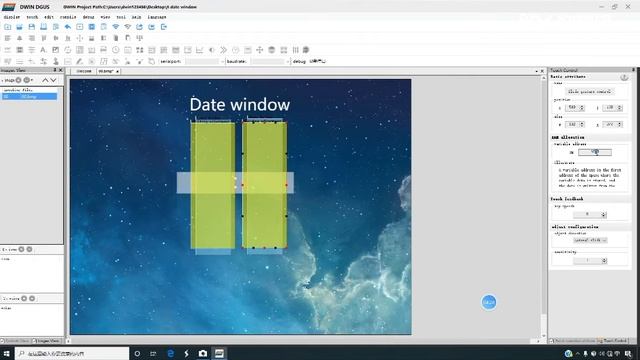Click the gray Wi-Fi toolbar icon

[x=128, y=27]
